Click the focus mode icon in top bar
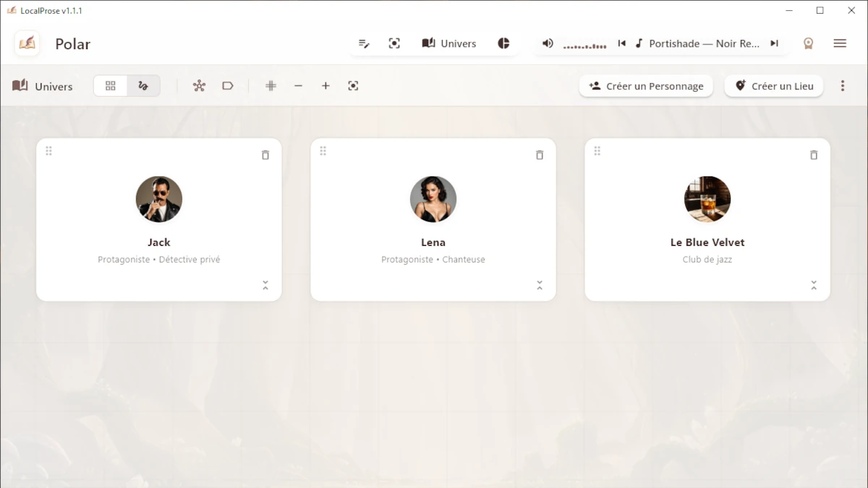868x488 pixels. (394, 43)
